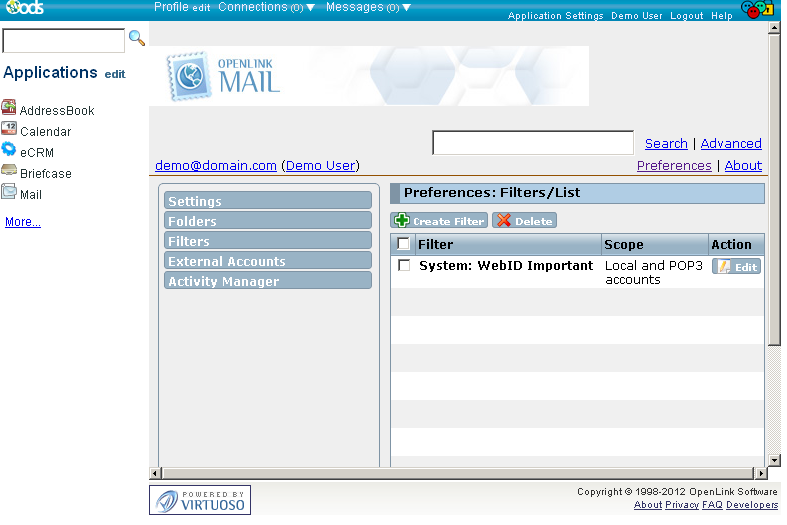The height and width of the screenshot is (525, 787).
Task: Click footer FAQ link
Action: [712, 505]
